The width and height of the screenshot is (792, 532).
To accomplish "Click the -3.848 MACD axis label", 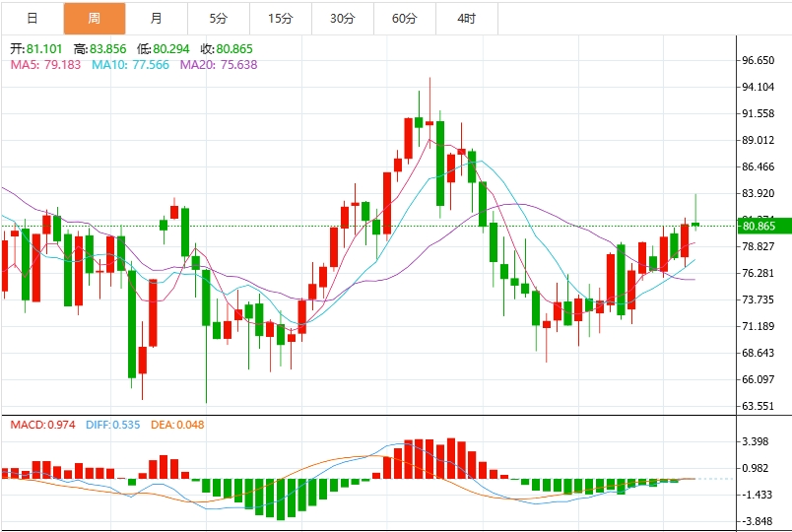I will click(x=758, y=521).
